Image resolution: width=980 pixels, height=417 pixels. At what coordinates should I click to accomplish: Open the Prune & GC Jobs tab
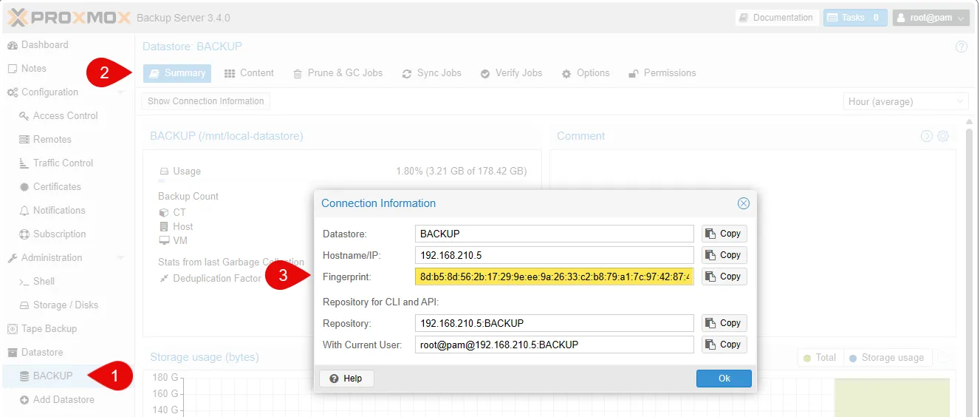(x=337, y=73)
